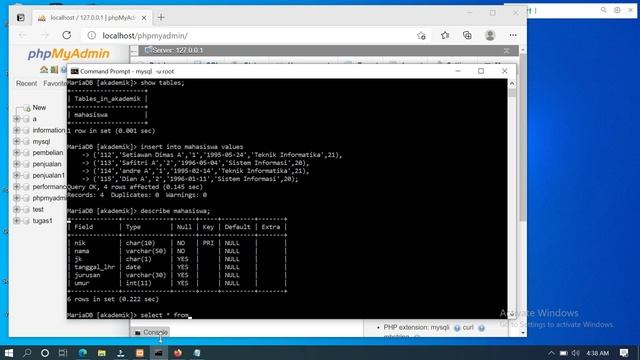Open the Windows Start menu
The image size is (640, 360).
tap(9, 353)
